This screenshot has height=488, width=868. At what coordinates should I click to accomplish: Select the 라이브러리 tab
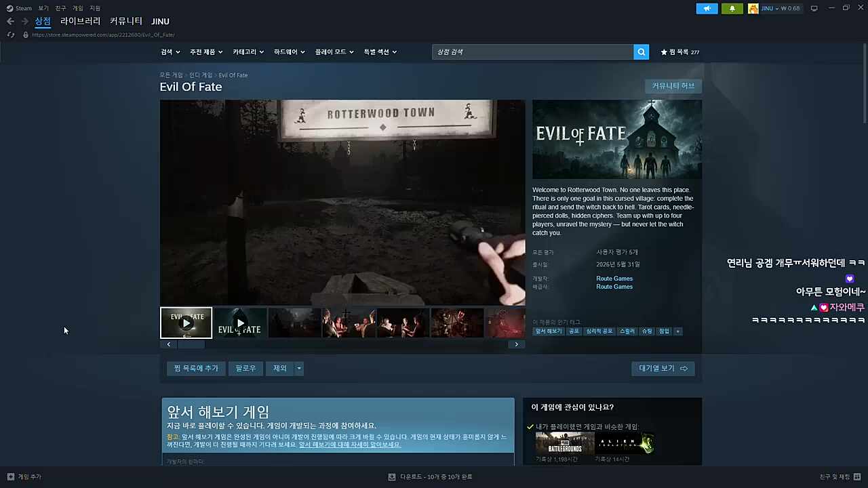(80, 22)
